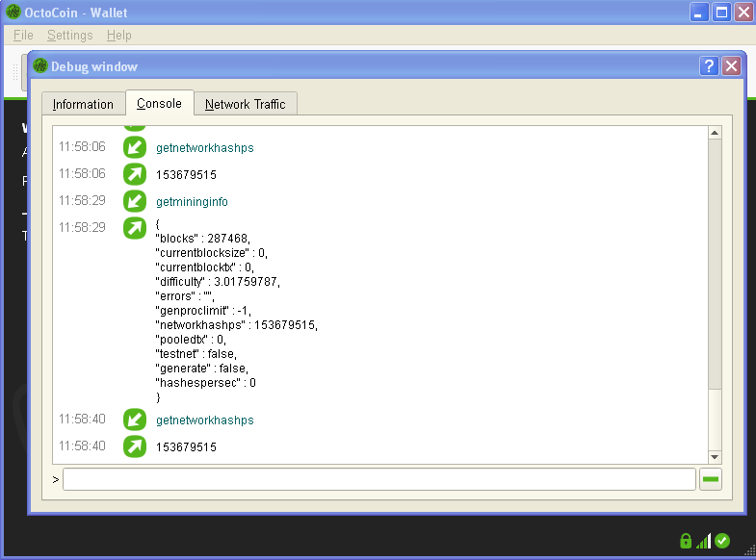Close the Debug window
The width and height of the screenshot is (756, 560).
tap(731, 66)
